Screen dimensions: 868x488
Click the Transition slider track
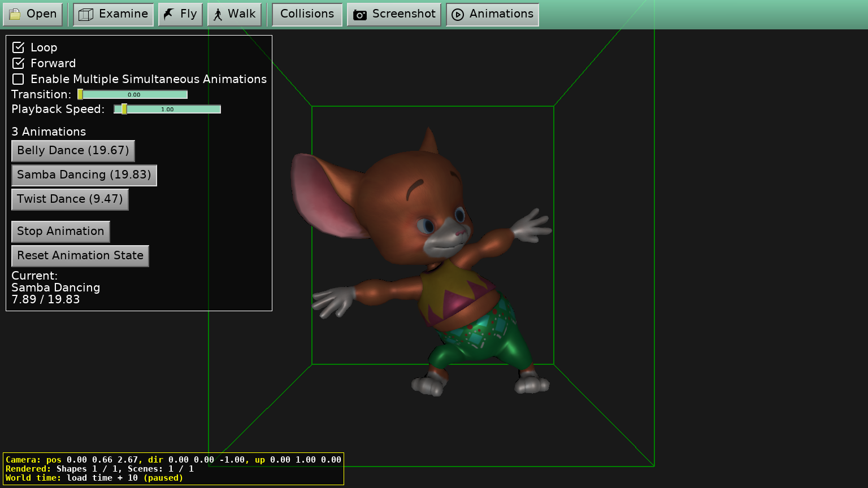133,95
